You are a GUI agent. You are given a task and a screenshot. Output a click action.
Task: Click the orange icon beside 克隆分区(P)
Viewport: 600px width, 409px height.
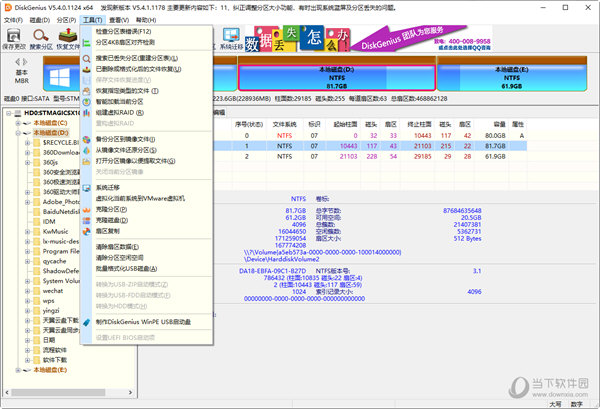(87, 210)
